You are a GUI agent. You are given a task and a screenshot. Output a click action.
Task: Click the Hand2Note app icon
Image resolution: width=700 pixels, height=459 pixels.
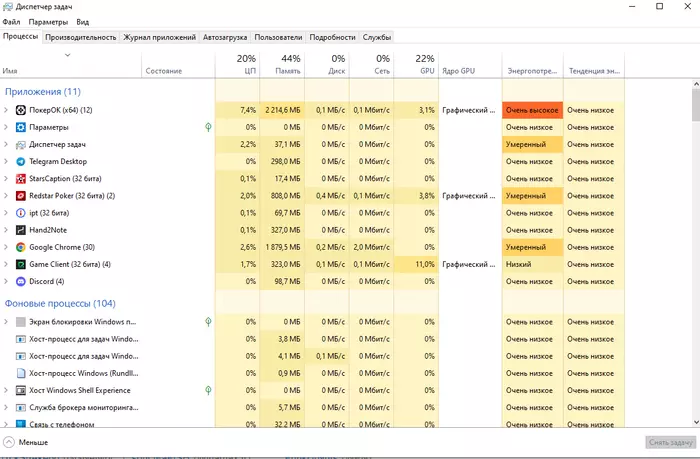pyautogui.click(x=21, y=230)
